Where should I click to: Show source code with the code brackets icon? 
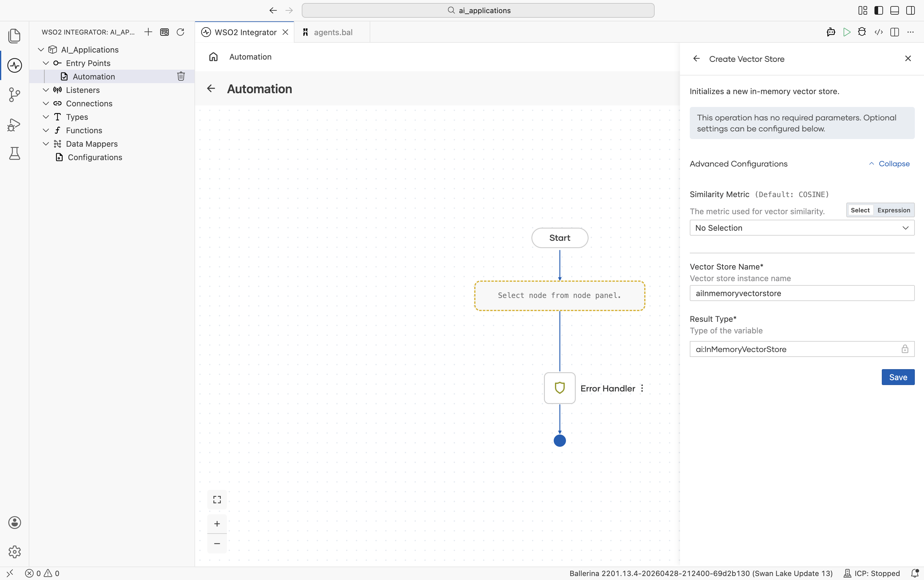(879, 32)
